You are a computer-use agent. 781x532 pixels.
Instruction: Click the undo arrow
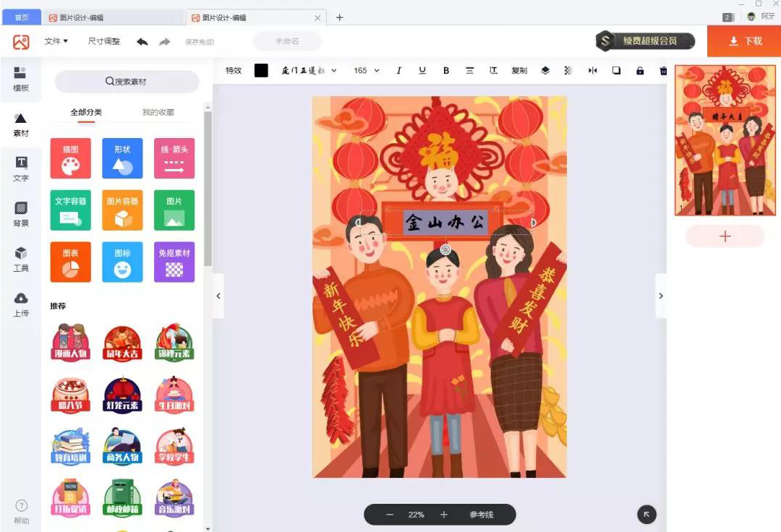tap(142, 42)
